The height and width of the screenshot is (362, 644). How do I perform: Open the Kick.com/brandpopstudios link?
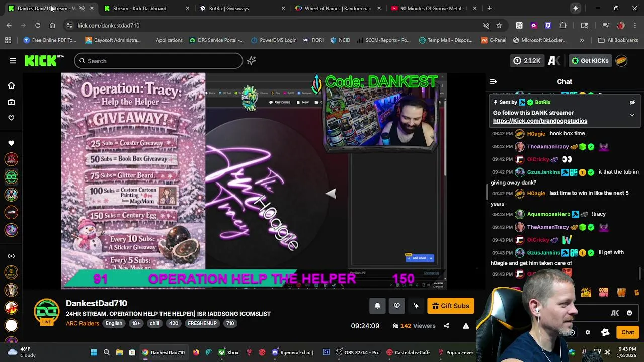coord(540,121)
